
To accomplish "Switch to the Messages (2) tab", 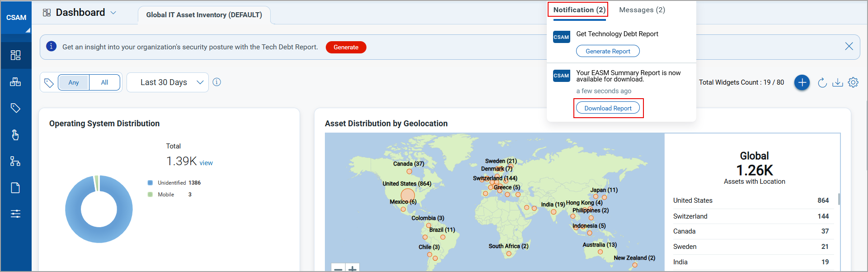I will [x=642, y=10].
